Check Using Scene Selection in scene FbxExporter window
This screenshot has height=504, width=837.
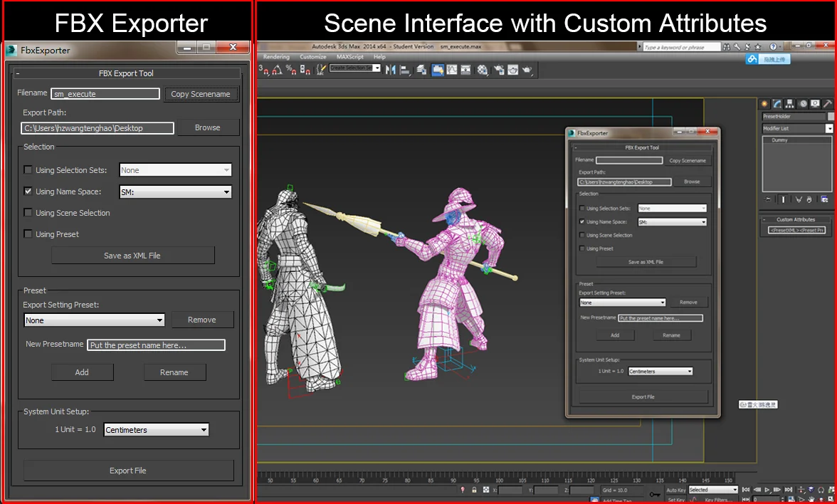pos(582,235)
